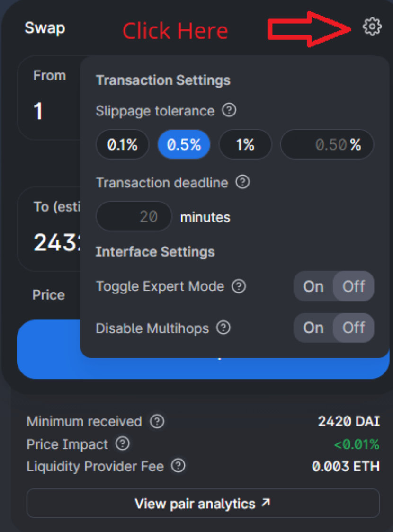Click the Liquidity Provider Fee help icon
The height and width of the screenshot is (532, 393).
click(x=178, y=466)
